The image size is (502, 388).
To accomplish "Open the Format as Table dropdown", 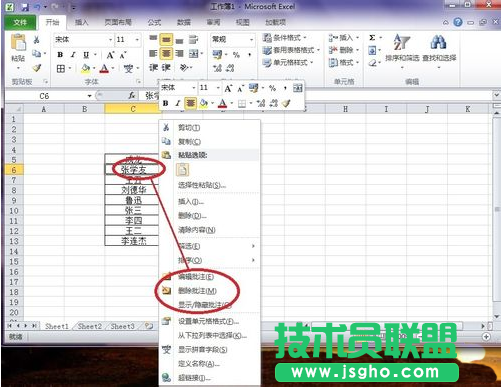I will [291, 50].
